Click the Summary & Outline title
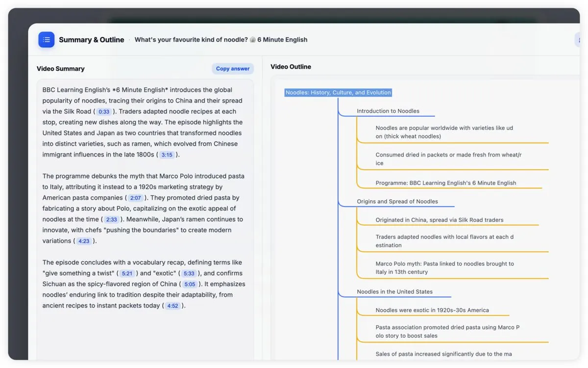 pos(92,40)
